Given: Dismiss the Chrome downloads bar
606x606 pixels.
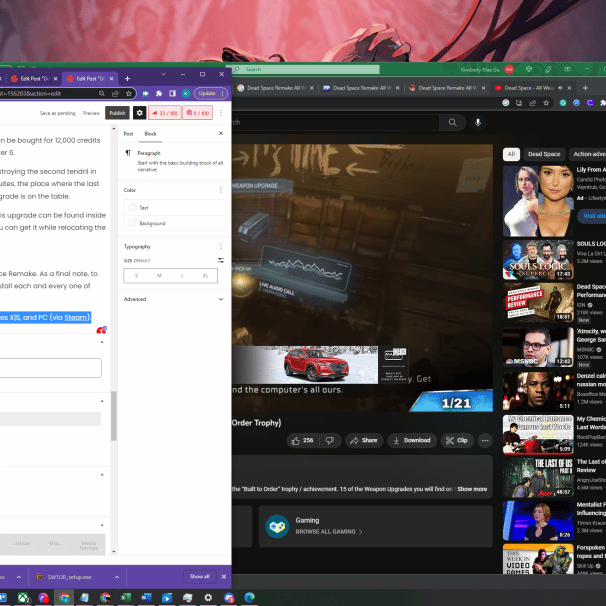Looking at the screenshot, I should (x=223, y=576).
